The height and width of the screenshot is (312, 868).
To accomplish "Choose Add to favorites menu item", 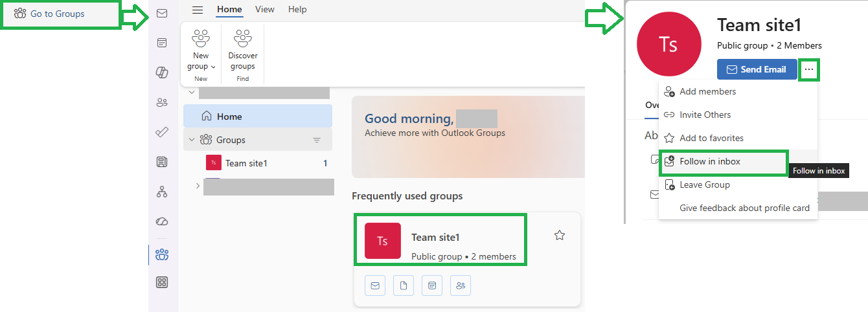I will [738, 138].
